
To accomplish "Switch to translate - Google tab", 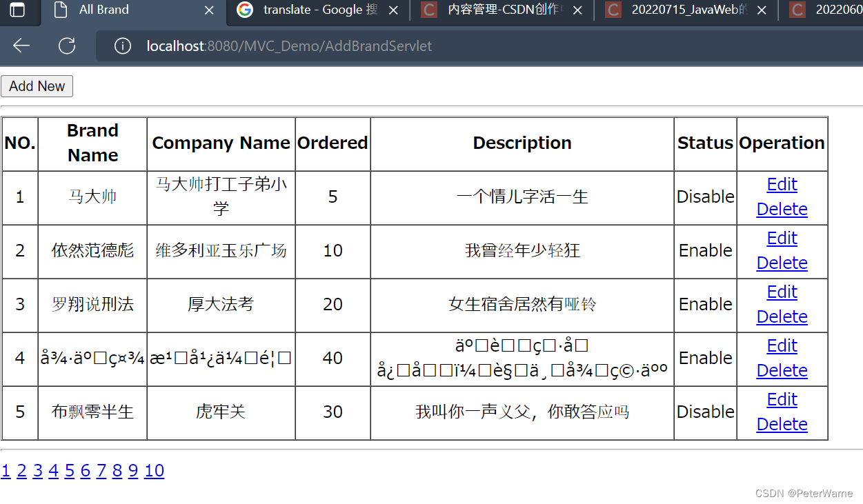I will [317, 10].
